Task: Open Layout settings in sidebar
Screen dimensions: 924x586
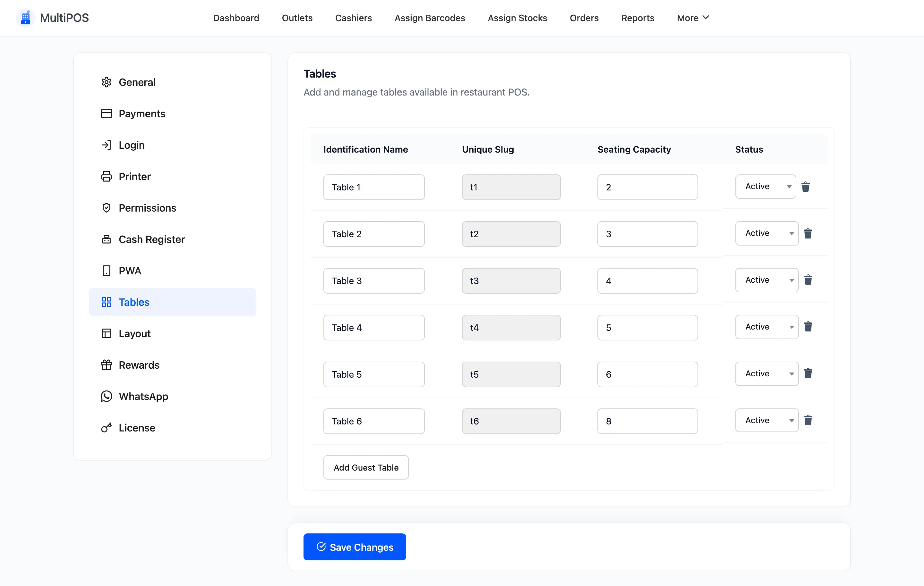Action: coord(172,334)
